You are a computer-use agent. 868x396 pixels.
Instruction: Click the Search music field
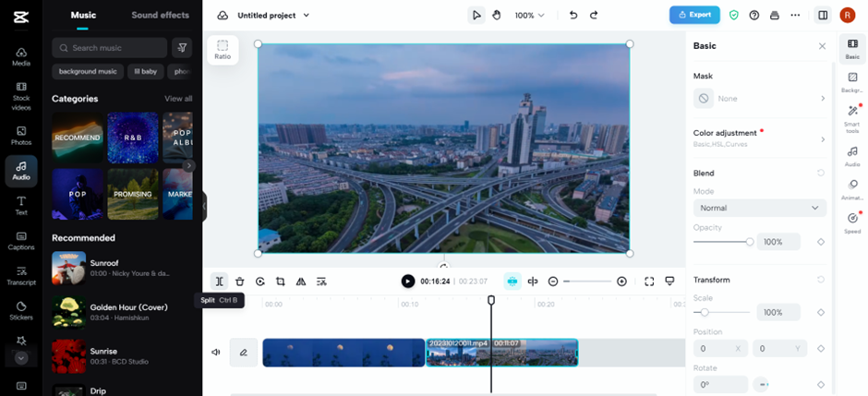tap(110, 48)
